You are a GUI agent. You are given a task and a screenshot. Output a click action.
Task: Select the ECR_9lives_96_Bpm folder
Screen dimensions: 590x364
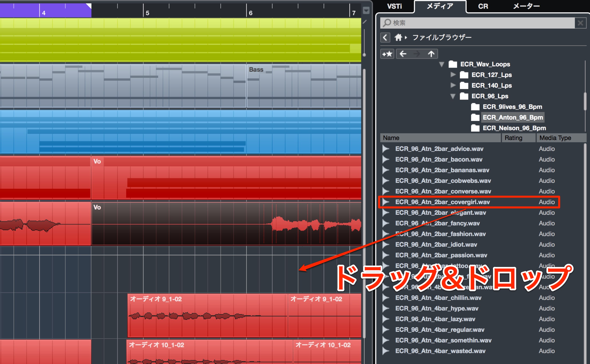[x=512, y=107]
